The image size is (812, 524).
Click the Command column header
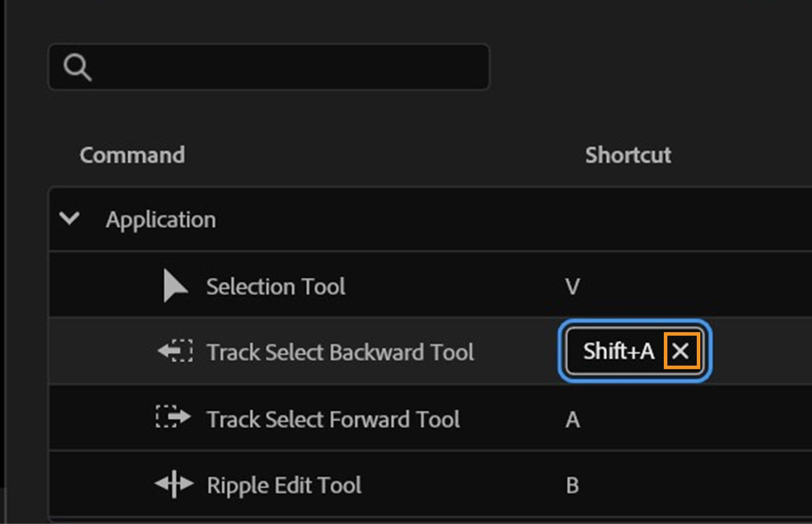click(x=132, y=155)
